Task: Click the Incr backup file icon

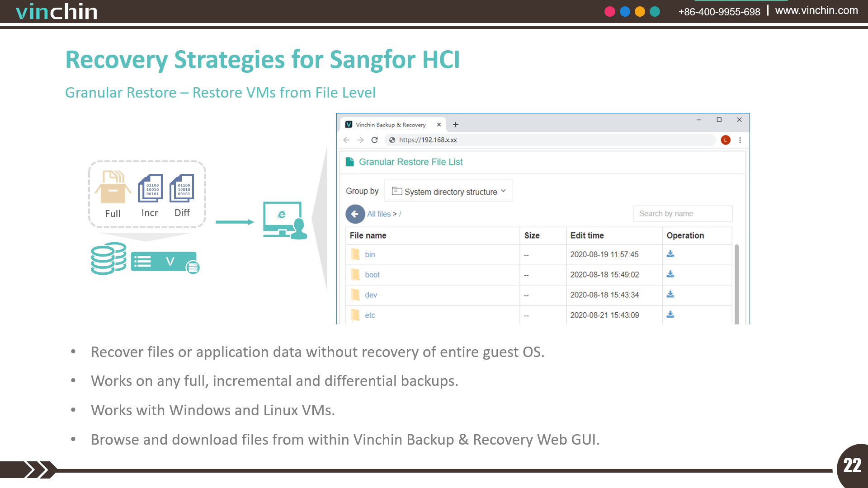Action: coord(150,188)
